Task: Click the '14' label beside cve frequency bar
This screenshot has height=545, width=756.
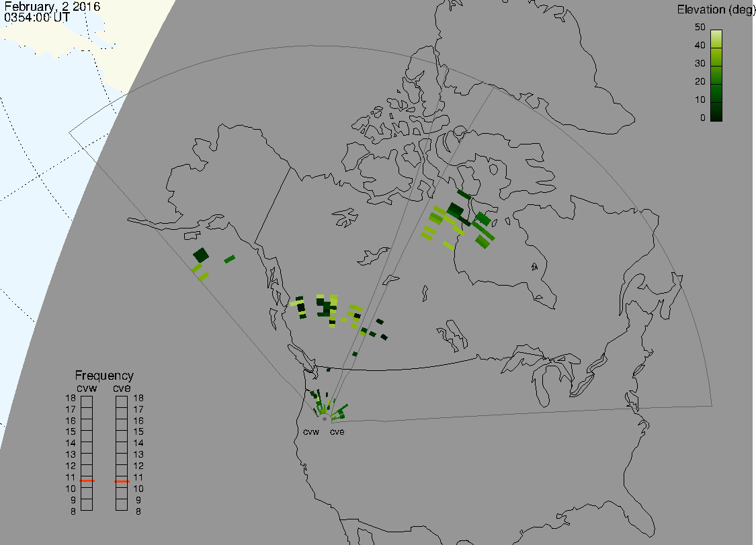Action: [138, 444]
